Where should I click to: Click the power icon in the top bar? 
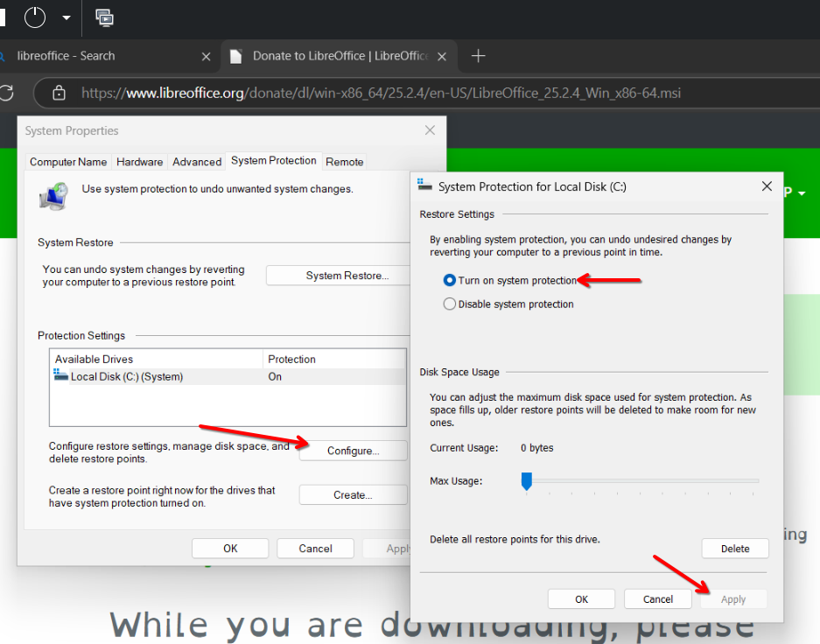click(x=35, y=17)
